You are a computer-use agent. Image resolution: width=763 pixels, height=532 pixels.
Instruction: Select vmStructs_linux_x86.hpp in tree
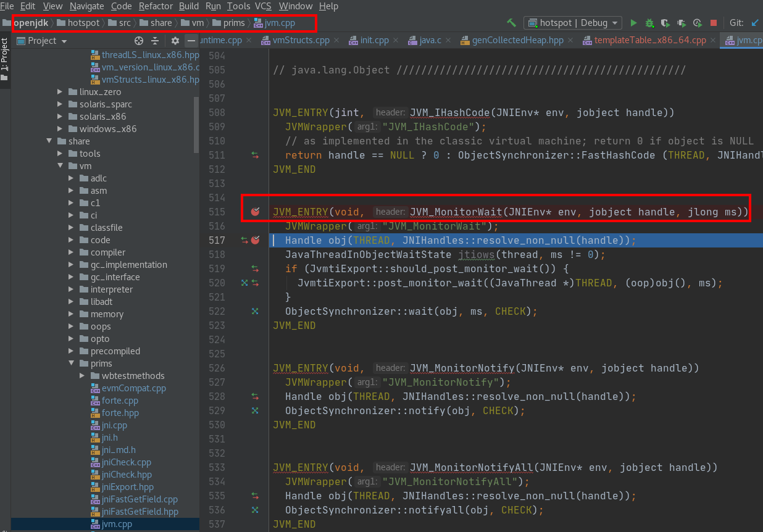pyautogui.click(x=145, y=80)
